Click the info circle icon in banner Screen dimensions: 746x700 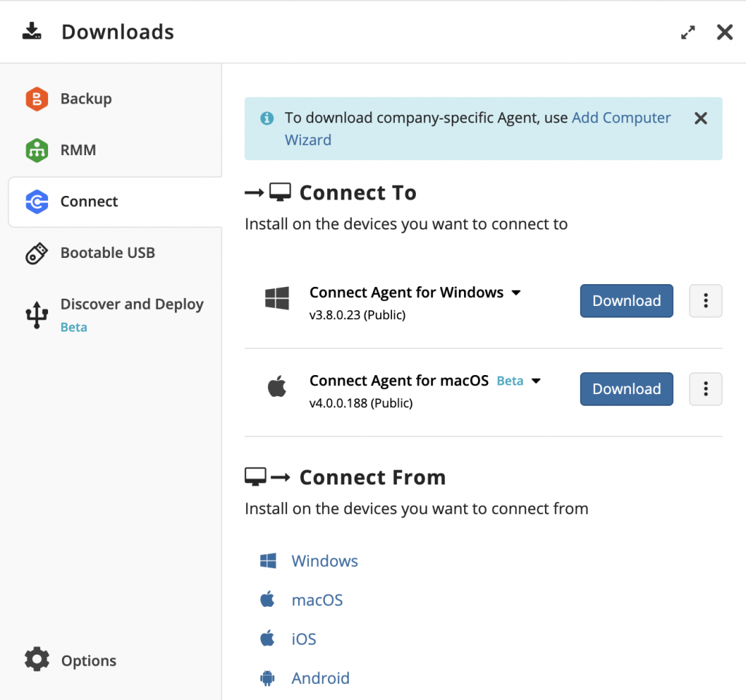pos(267,118)
